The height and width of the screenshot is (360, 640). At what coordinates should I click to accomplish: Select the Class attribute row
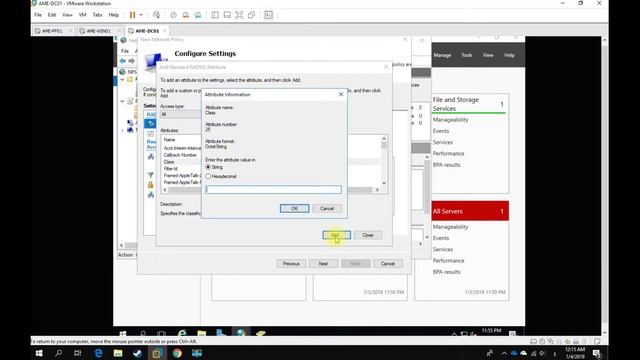169,162
